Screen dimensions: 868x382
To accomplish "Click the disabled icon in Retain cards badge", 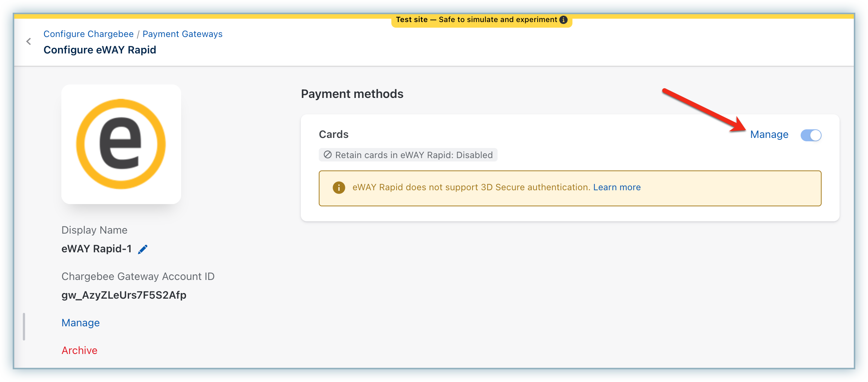I will [327, 155].
